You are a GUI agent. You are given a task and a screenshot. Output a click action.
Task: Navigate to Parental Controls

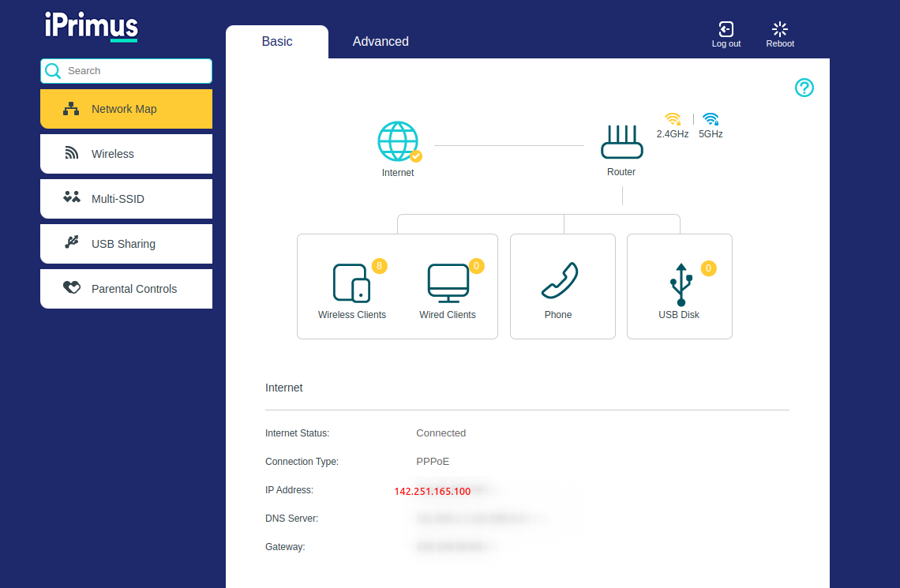[x=126, y=289]
